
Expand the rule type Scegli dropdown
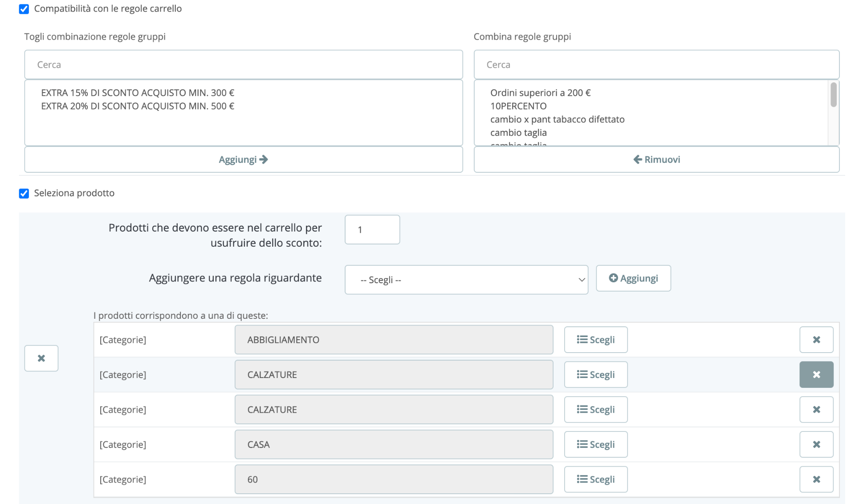tap(466, 280)
